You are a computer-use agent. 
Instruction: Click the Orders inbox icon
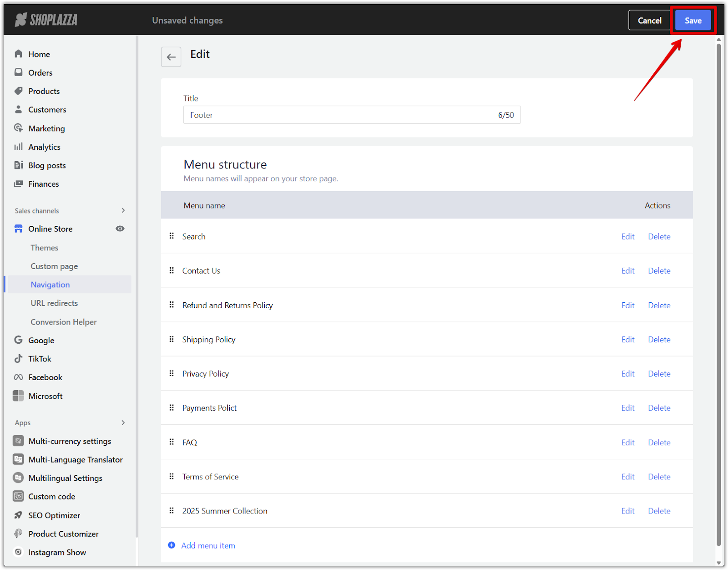click(18, 72)
